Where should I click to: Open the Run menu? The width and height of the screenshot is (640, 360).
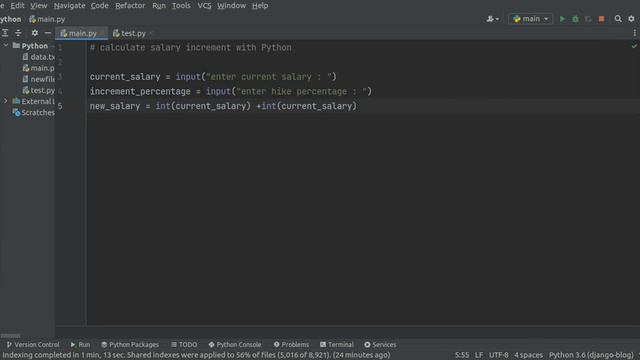[159, 6]
